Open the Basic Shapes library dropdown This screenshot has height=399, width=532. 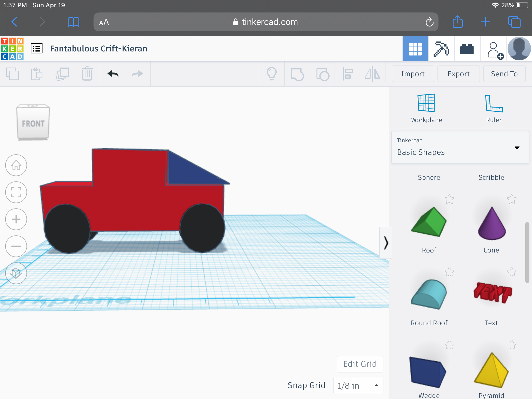tap(460, 147)
